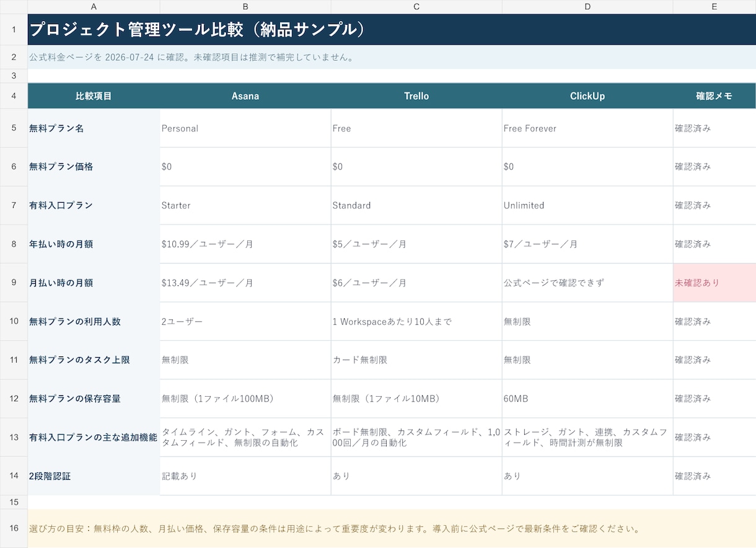Click the Asana column header cell

coord(245,96)
